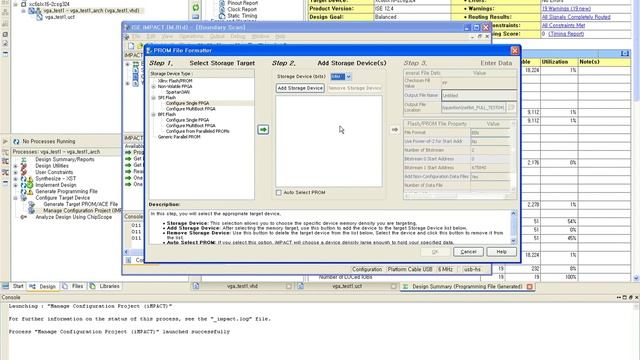Screen dimensions: 640x360
Task: Click the Synthesize - XST warning status icon
Action: coord(29,179)
